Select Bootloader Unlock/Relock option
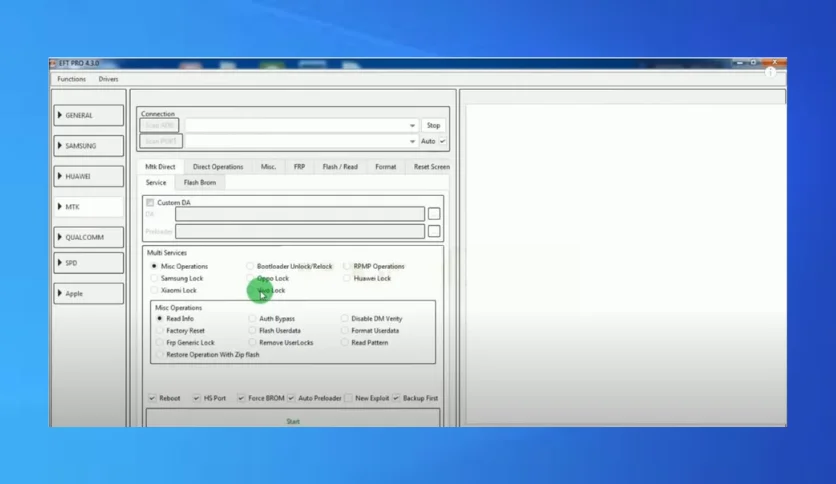The width and height of the screenshot is (836, 484). click(x=250, y=266)
